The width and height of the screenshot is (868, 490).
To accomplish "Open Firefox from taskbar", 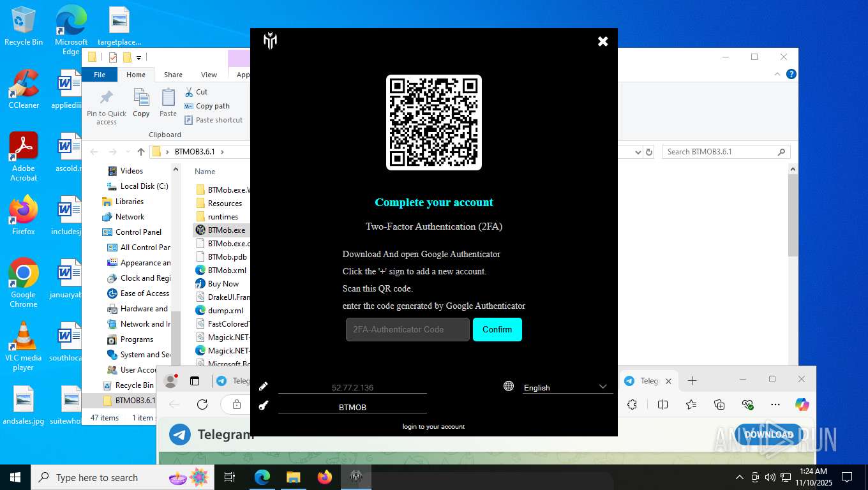I will click(x=325, y=477).
